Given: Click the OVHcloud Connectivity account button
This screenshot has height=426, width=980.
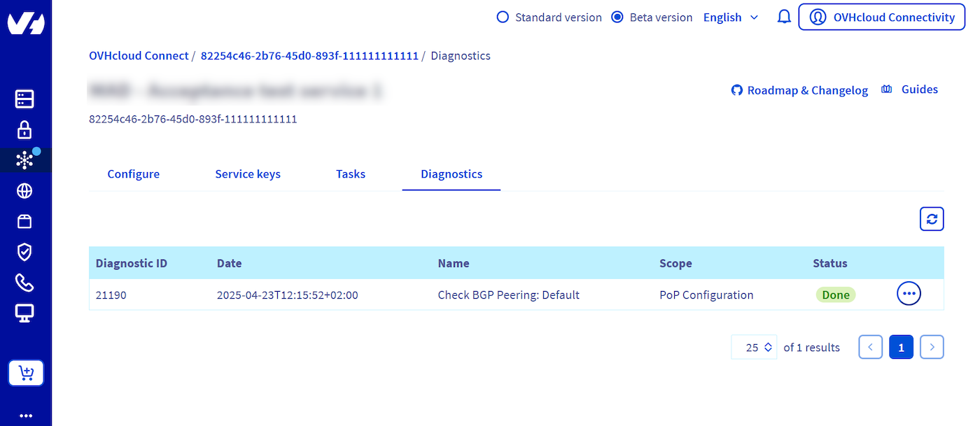Looking at the screenshot, I should tap(881, 17).
